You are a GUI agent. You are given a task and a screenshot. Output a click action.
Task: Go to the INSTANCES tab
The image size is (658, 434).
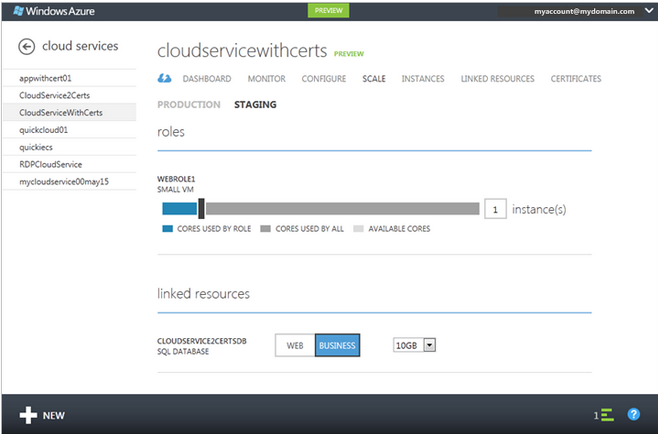423,78
